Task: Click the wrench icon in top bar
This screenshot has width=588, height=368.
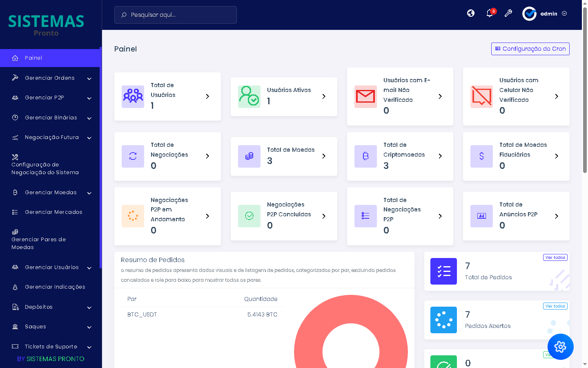Action: pos(508,13)
